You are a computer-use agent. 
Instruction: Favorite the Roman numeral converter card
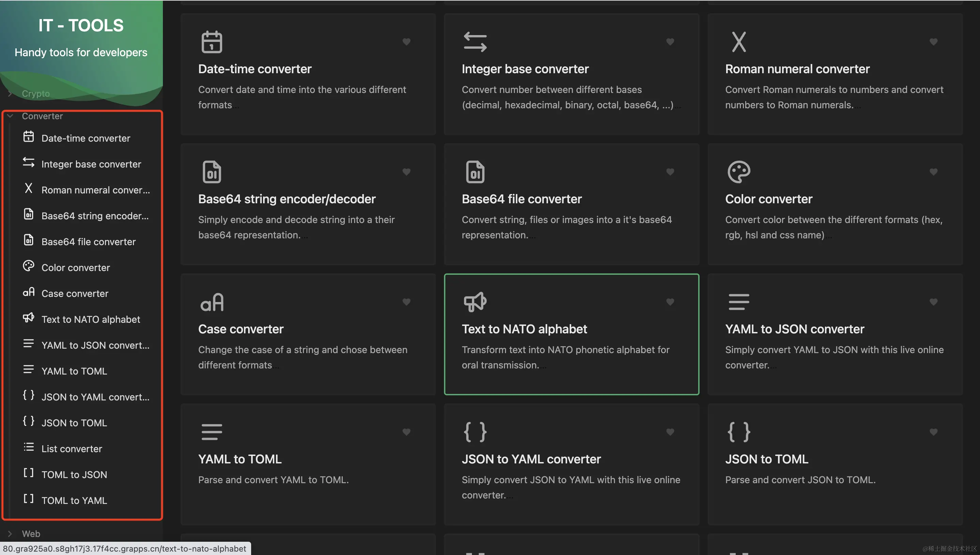click(933, 42)
